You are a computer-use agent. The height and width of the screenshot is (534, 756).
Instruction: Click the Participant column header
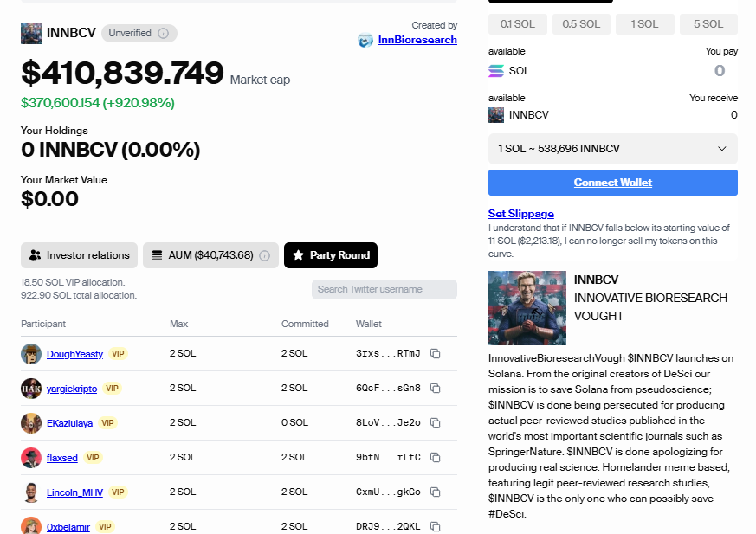coord(43,324)
